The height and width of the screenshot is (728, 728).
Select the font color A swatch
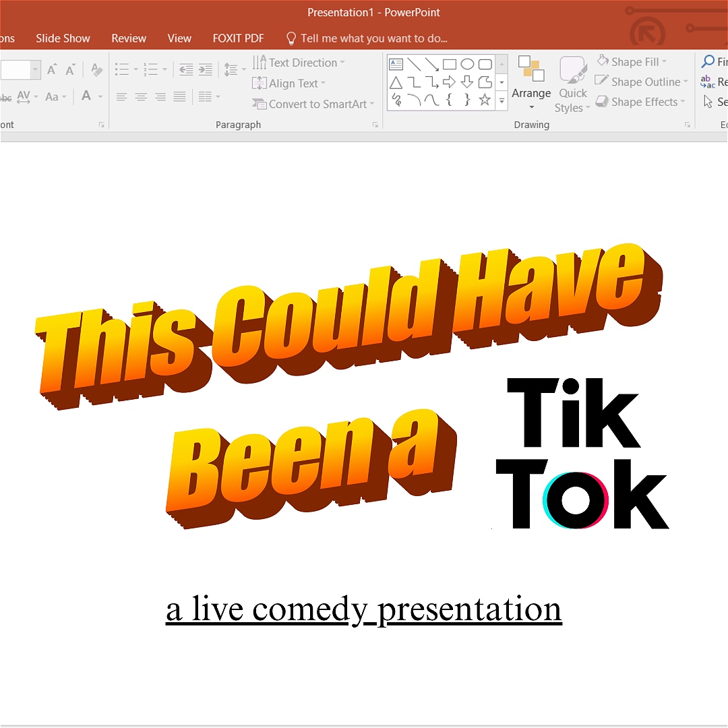86,96
